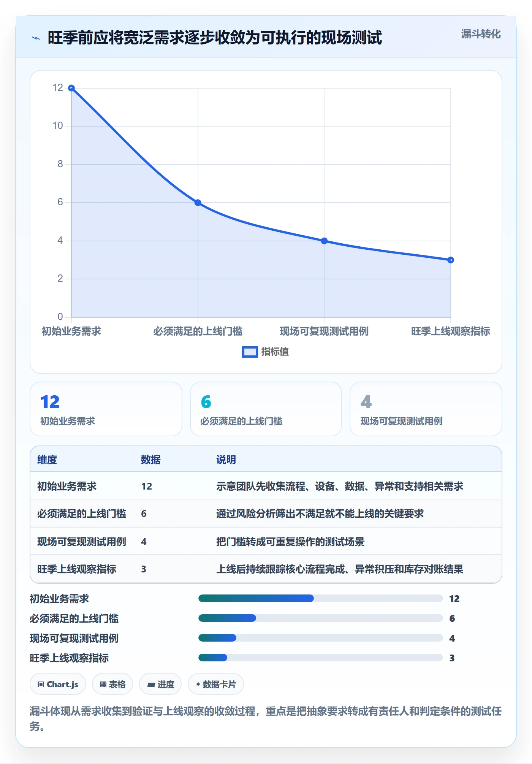
Task: Click progress value 3 at bar end
Action: click(452, 658)
